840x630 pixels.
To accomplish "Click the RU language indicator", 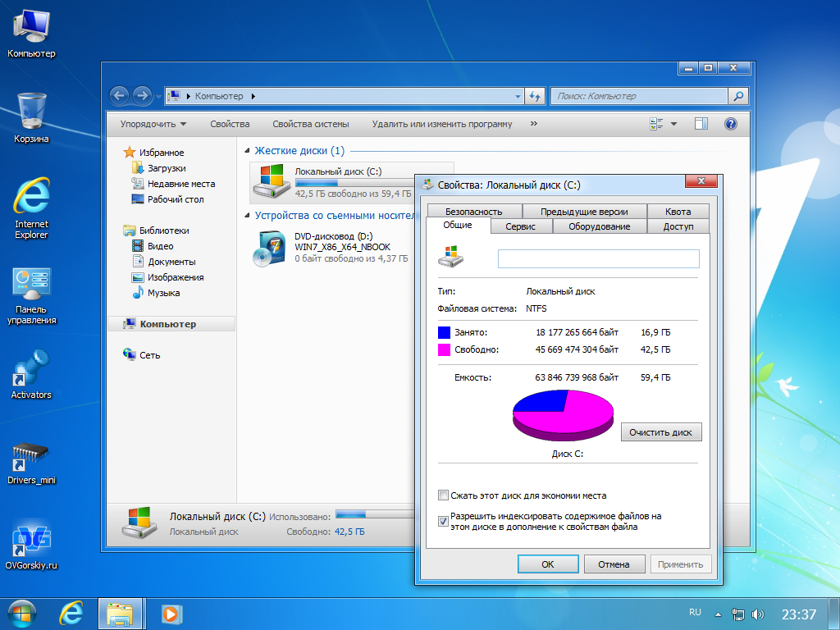I will coord(695,612).
